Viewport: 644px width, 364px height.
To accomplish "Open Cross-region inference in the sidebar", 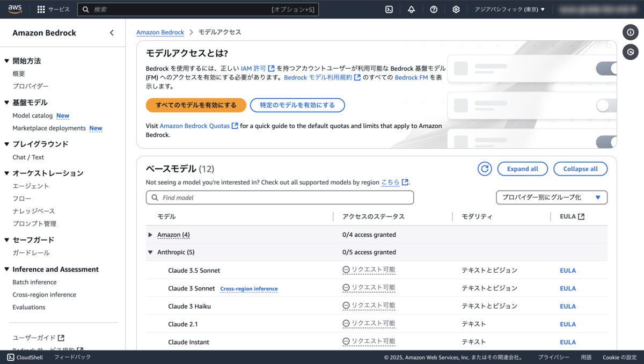I will (x=44, y=294).
